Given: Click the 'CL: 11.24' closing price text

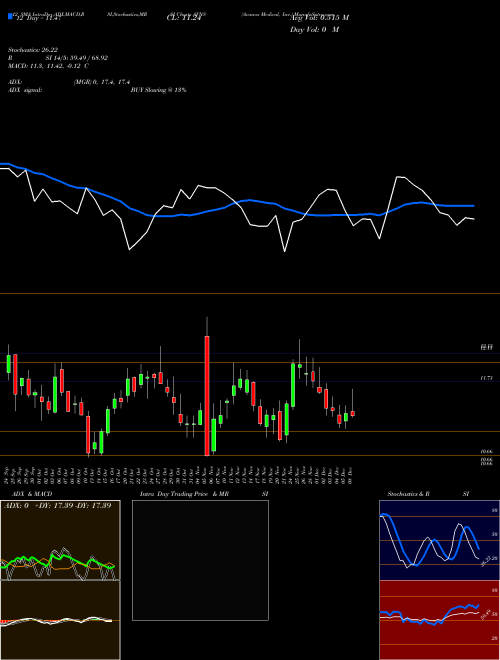Looking at the screenshot, I should 184,18.
